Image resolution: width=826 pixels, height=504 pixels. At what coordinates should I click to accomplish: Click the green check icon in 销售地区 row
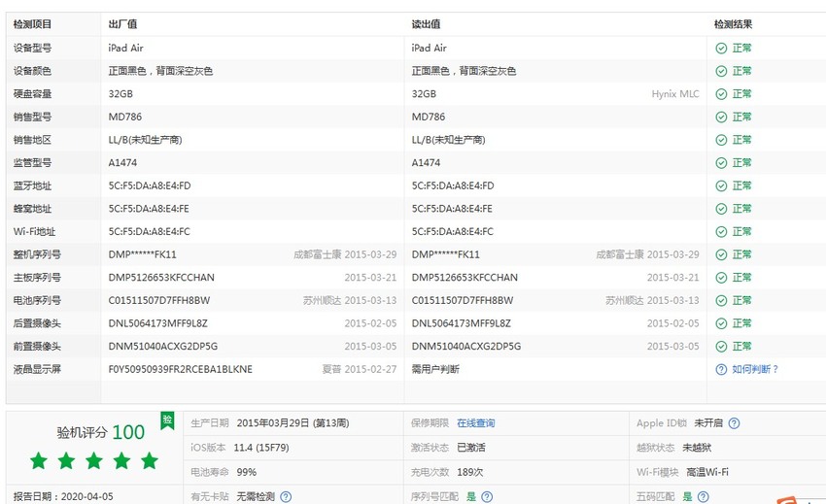coord(721,140)
